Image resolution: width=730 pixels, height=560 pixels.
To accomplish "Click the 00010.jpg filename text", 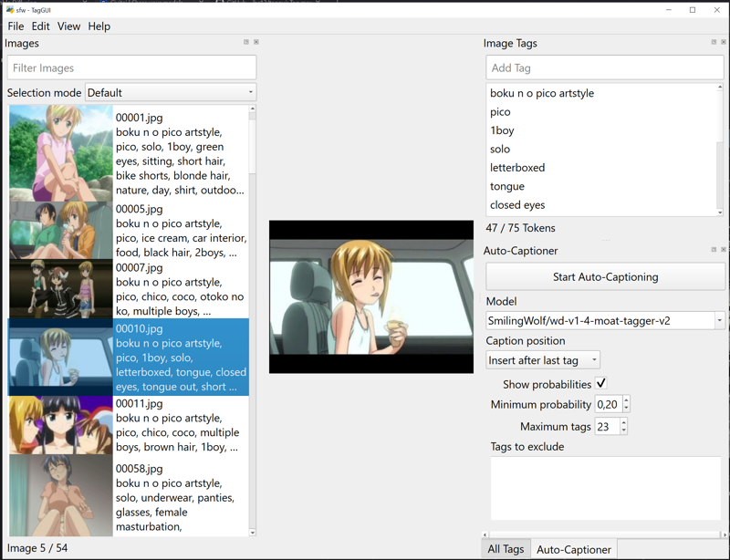I will [140, 328].
